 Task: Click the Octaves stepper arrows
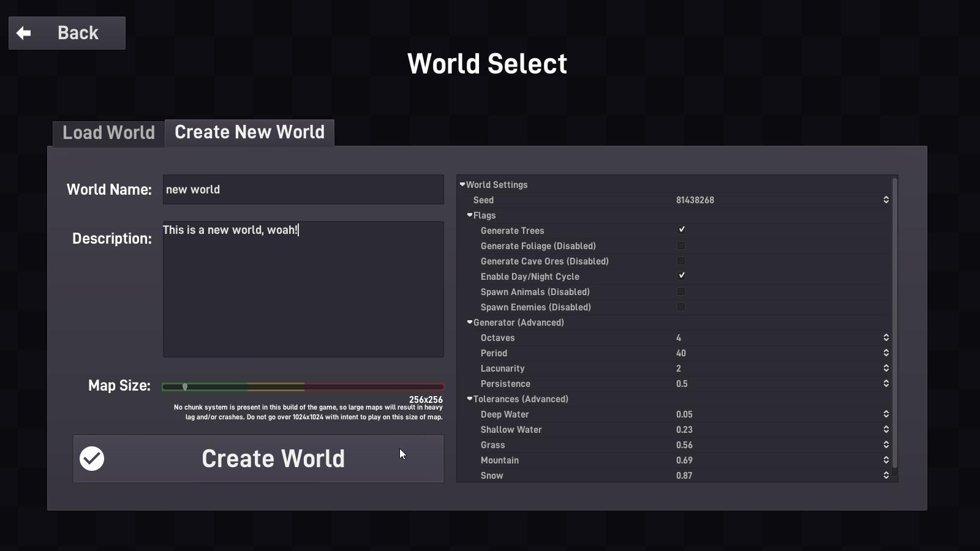[x=886, y=338]
